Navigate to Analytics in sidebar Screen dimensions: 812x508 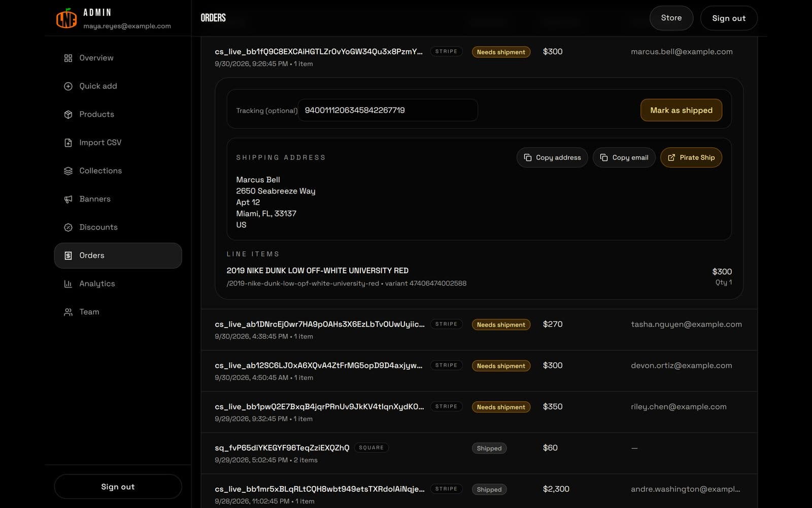(x=118, y=283)
